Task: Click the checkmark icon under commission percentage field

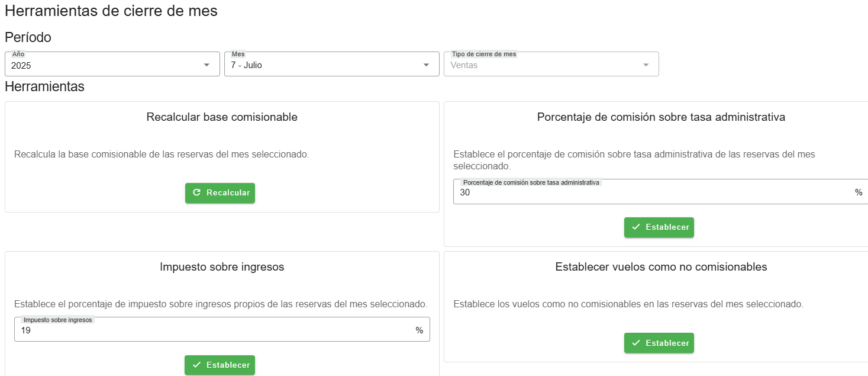Action: [x=636, y=227]
